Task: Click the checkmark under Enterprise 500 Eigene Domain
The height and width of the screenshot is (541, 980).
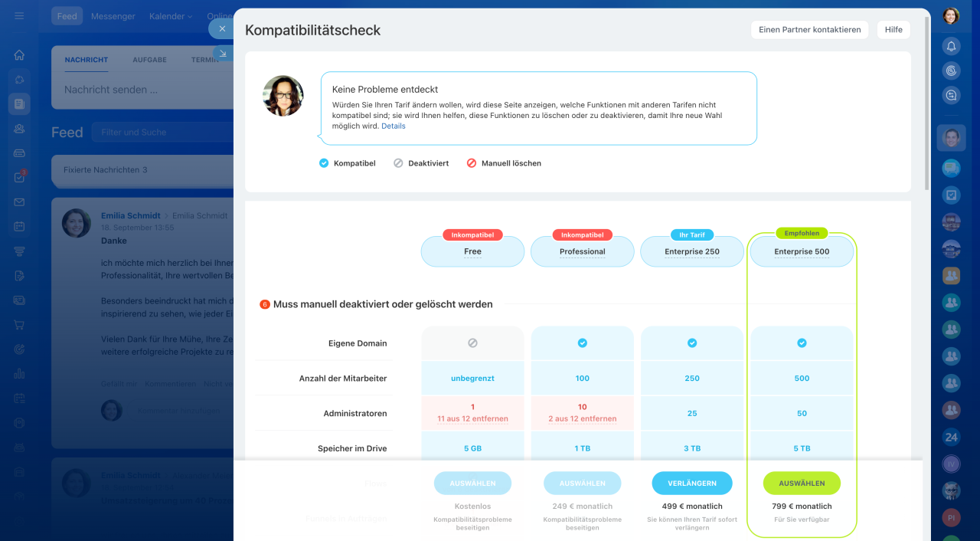Action: [802, 343]
